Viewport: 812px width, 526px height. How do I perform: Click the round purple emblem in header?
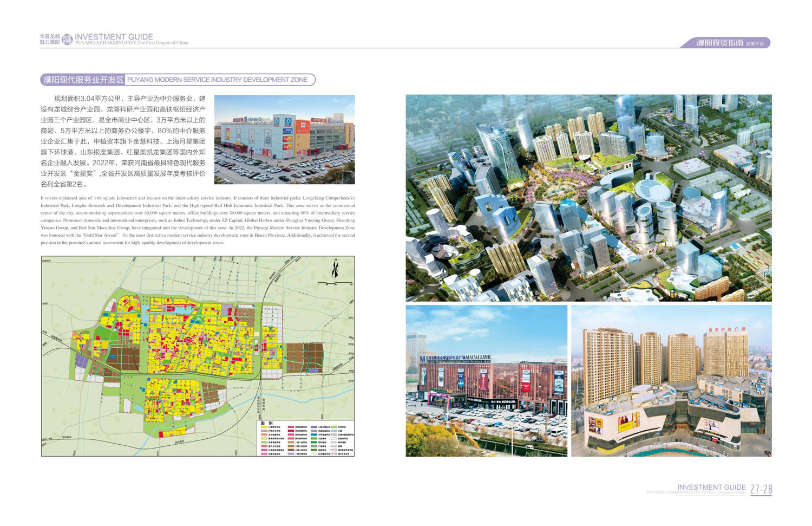[67, 39]
